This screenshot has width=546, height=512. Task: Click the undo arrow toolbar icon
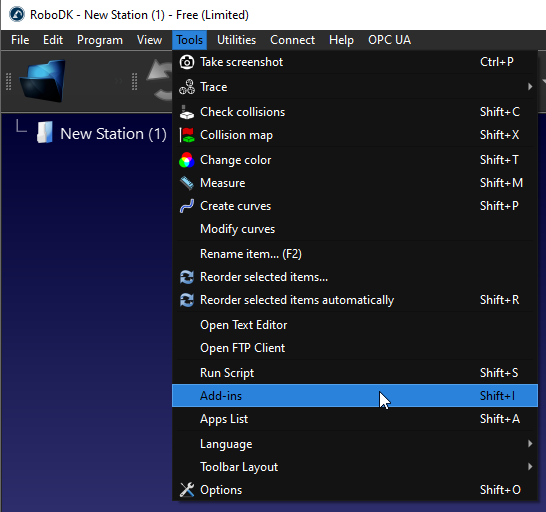(160, 80)
